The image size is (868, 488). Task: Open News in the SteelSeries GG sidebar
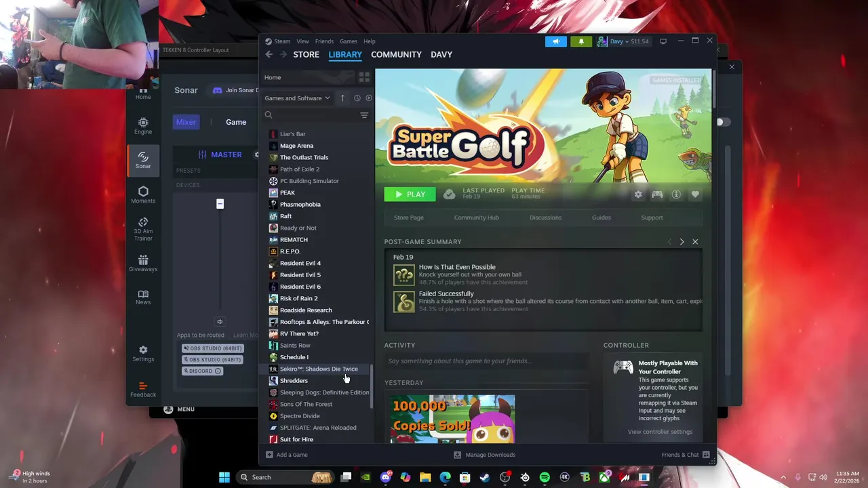[143, 297]
